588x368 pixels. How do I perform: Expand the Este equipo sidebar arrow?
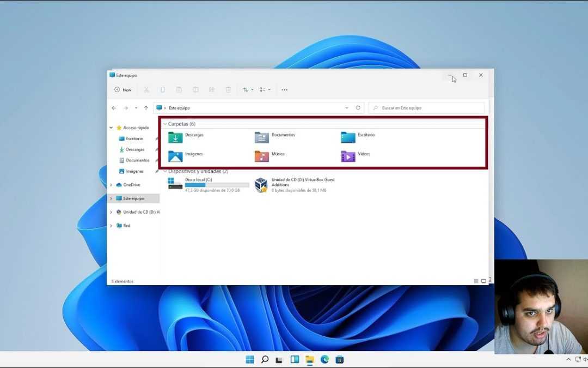click(x=111, y=198)
